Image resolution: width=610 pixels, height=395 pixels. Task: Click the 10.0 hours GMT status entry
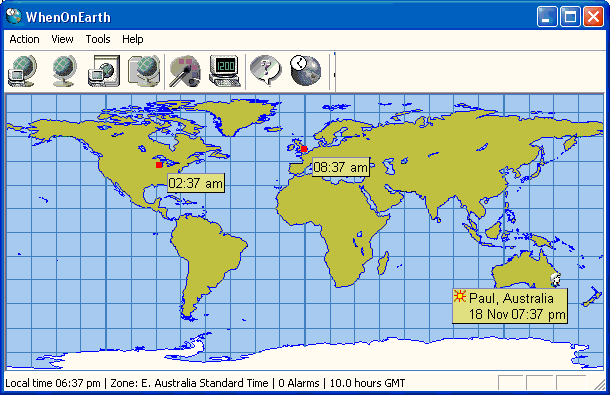coord(367,383)
